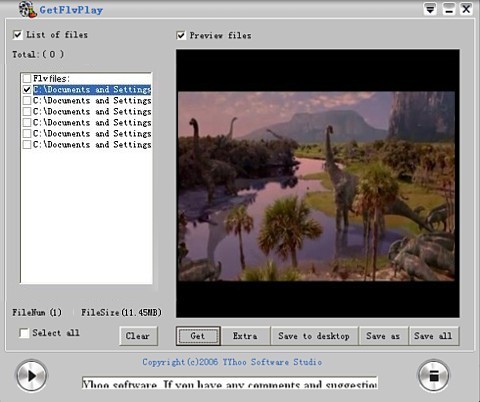Close the GetFlvPlay window
480x402 pixels.
466,9
